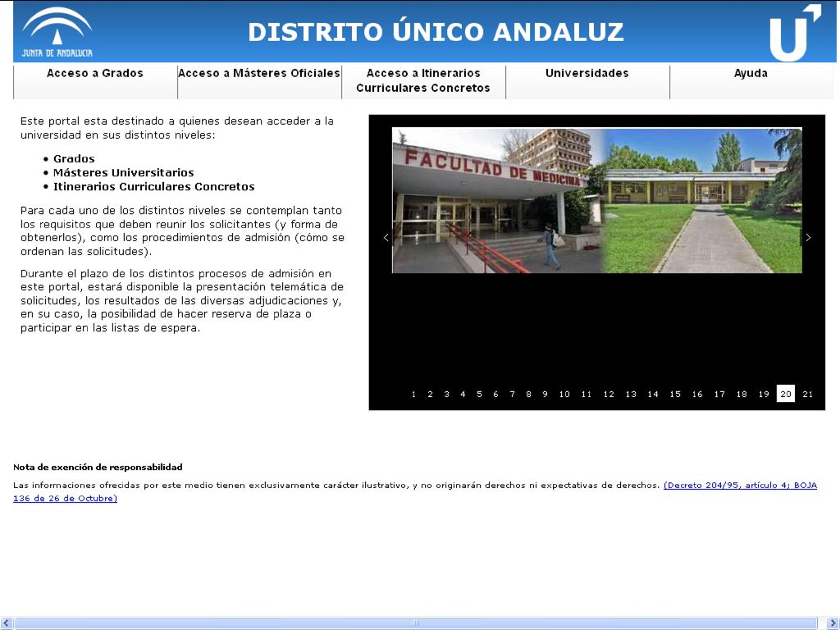
Task: Click horizontal scrollbar right arrow
Action: (832, 623)
